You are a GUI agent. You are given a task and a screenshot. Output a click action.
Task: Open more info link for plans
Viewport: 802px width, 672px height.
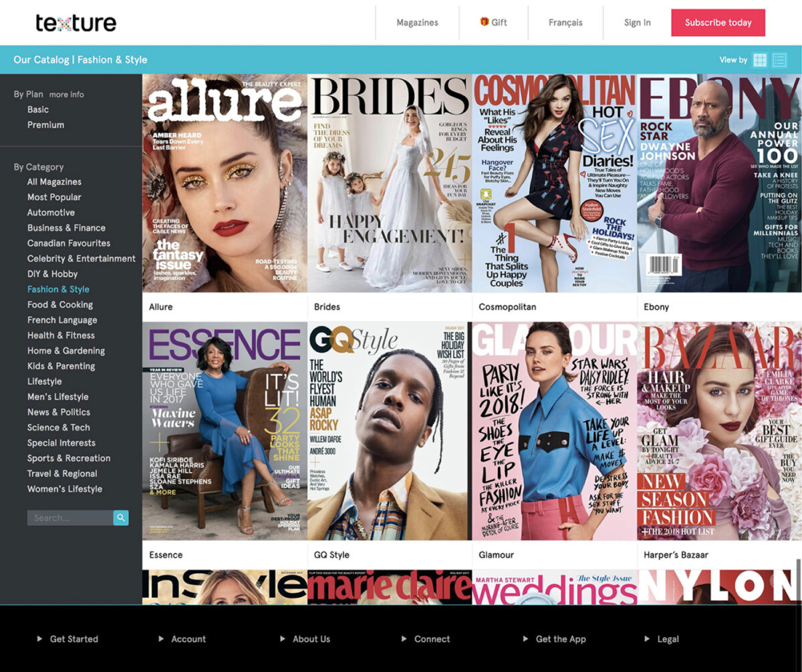[67, 95]
